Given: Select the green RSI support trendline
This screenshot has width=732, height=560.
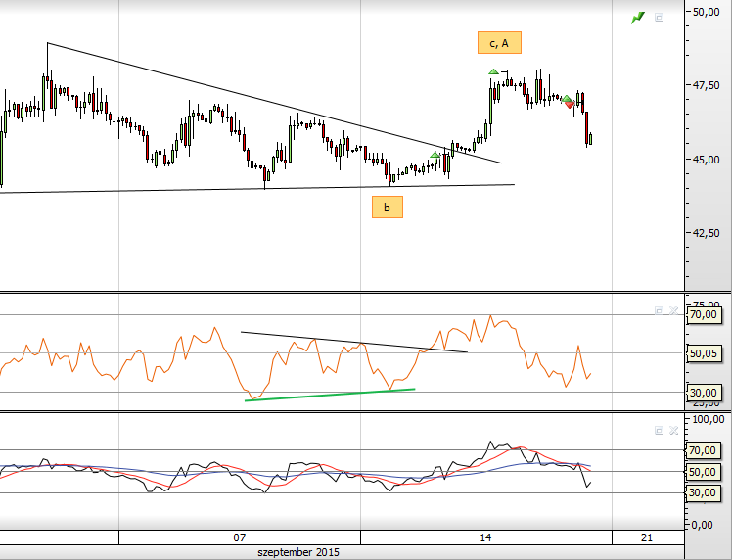Looking at the screenshot, I should pos(330,395).
